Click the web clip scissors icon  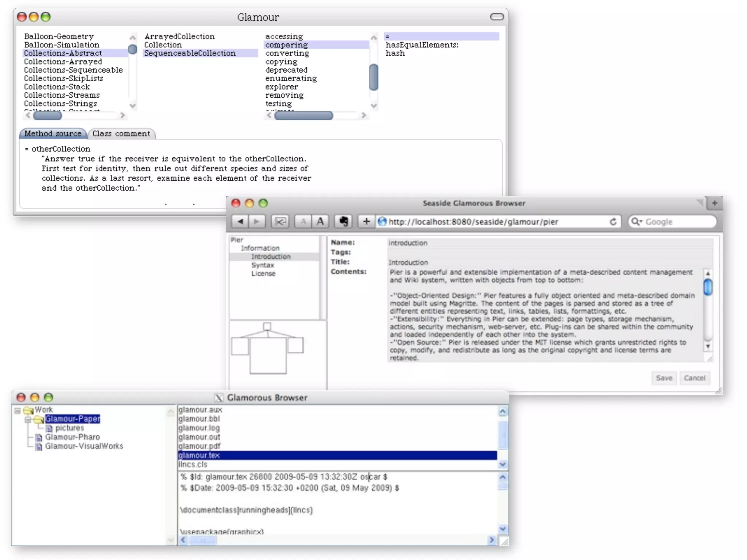280,221
